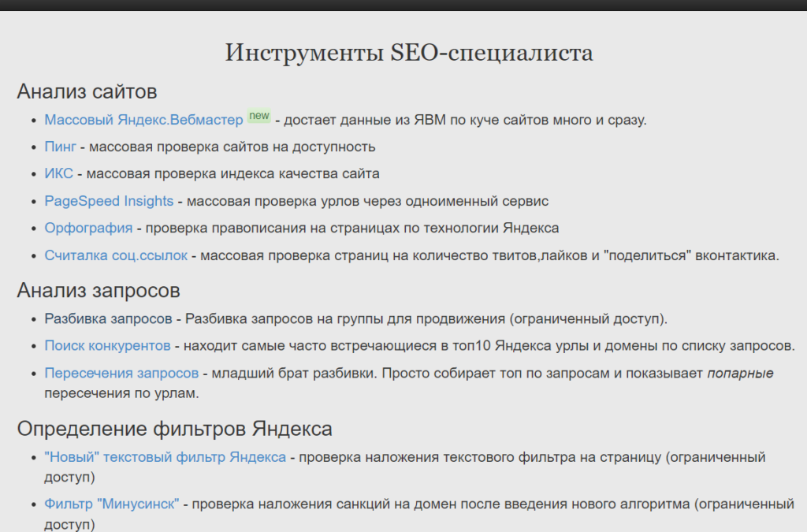Open the Фильтр "Минусинск" link
The height and width of the screenshot is (532, 807).
point(112,504)
